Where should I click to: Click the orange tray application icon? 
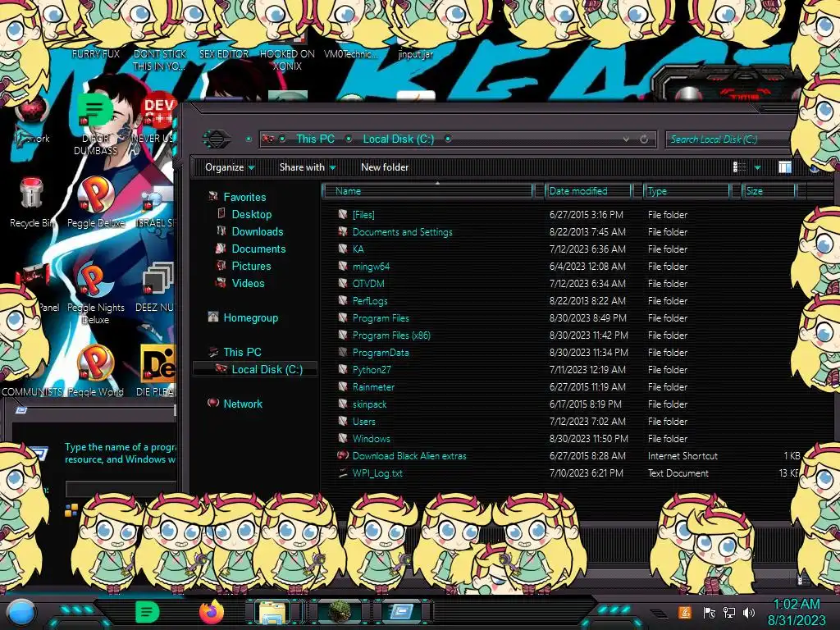685,612
